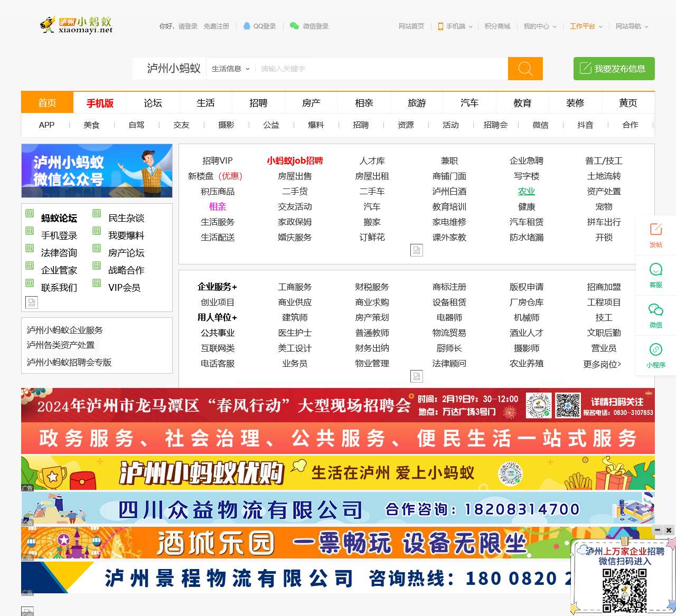This screenshot has width=676, height=616.
Task: Open the 小程序 mini program icon
Action: (x=655, y=350)
